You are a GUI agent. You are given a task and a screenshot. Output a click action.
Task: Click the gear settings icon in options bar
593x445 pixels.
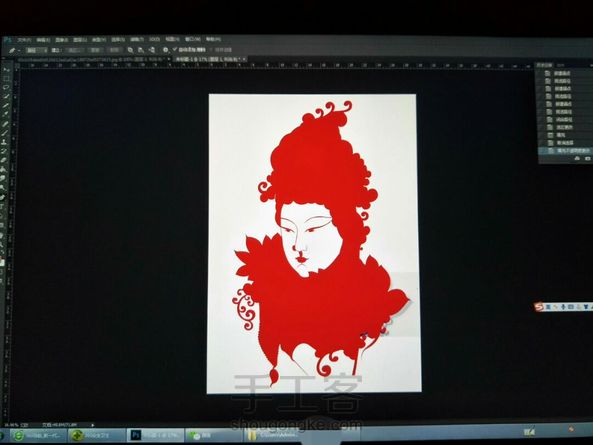click(165, 50)
